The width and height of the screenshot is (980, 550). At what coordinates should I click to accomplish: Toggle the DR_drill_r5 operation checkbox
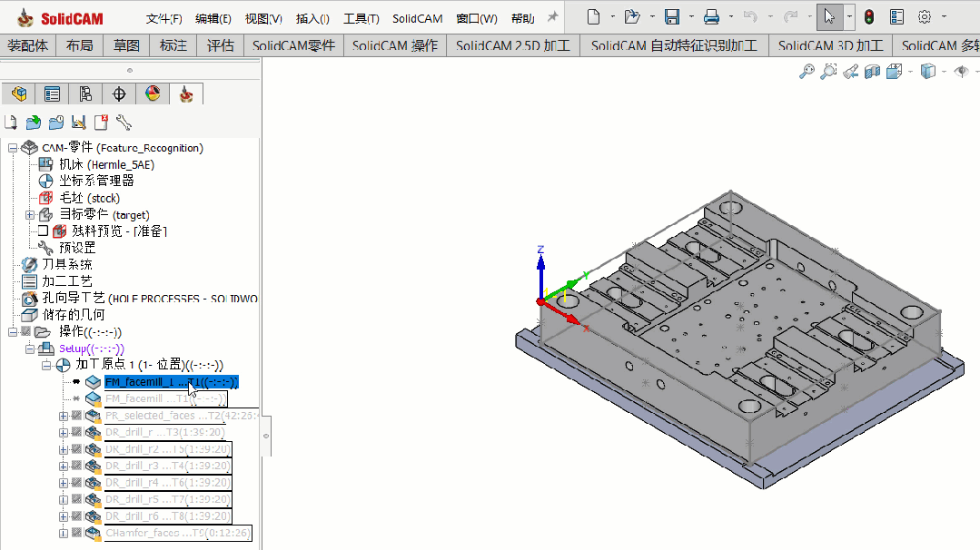(x=76, y=499)
